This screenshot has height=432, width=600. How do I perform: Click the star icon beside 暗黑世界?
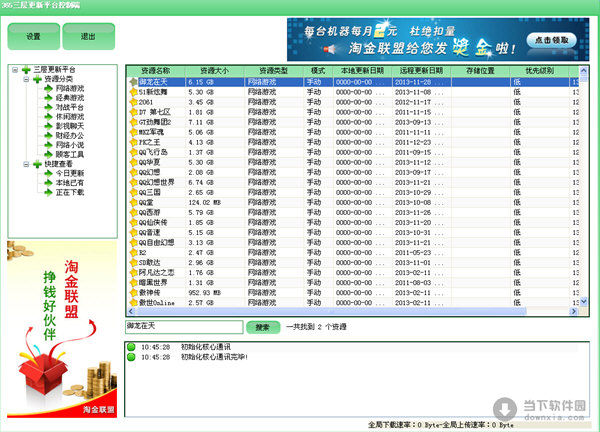tap(133, 283)
